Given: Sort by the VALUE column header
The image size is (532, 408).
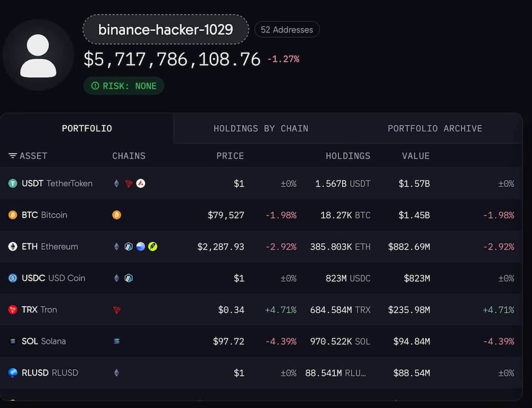Looking at the screenshot, I should pos(415,156).
